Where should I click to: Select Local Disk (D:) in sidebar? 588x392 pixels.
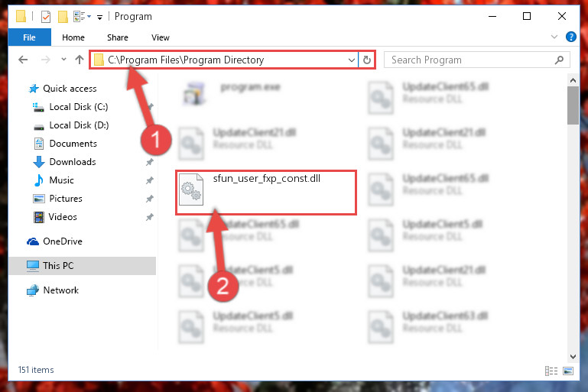pos(79,125)
